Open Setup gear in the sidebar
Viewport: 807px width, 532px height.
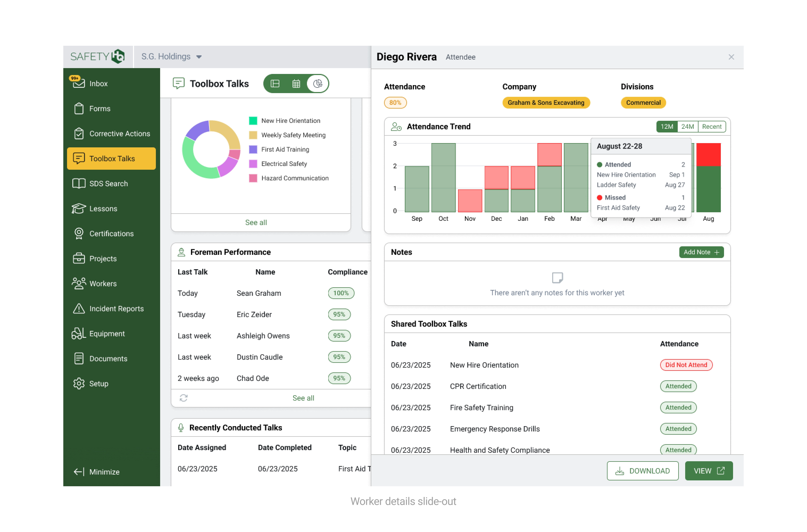pyautogui.click(x=79, y=383)
